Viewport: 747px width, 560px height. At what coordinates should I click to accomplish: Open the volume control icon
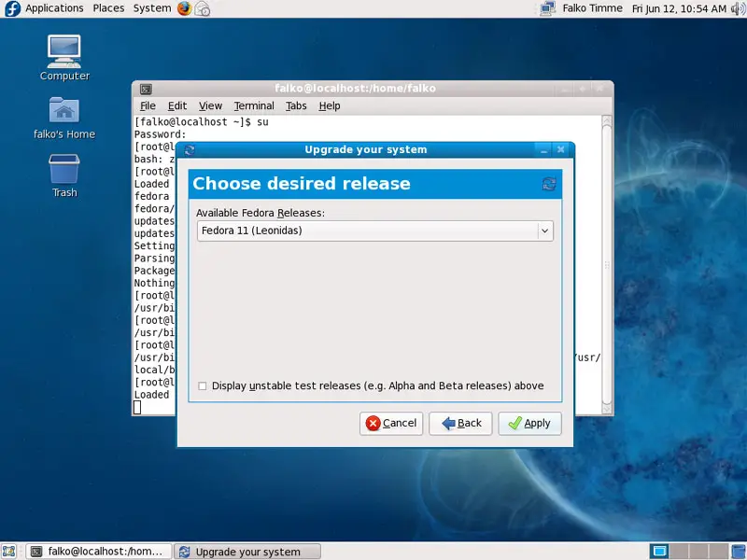pos(738,8)
